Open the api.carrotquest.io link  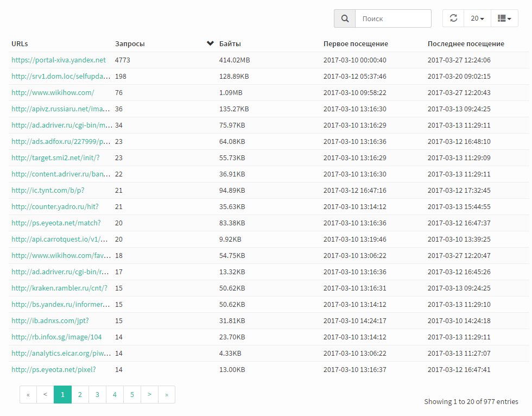60,239
